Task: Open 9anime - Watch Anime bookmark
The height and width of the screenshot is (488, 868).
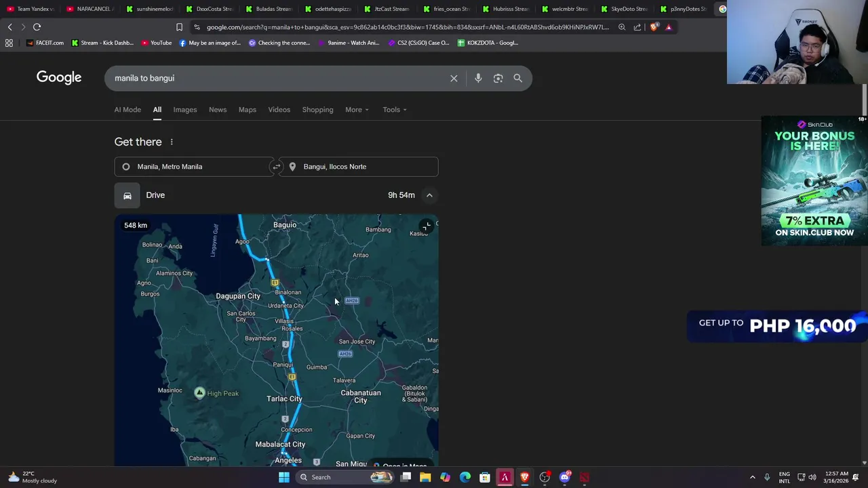Action: (x=348, y=43)
